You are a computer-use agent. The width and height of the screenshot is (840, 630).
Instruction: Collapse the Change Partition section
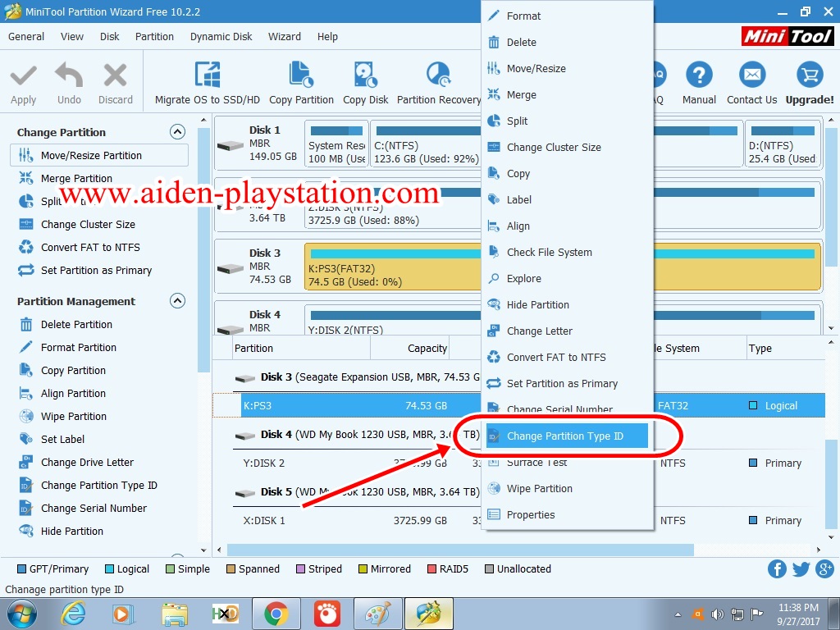pyautogui.click(x=177, y=132)
